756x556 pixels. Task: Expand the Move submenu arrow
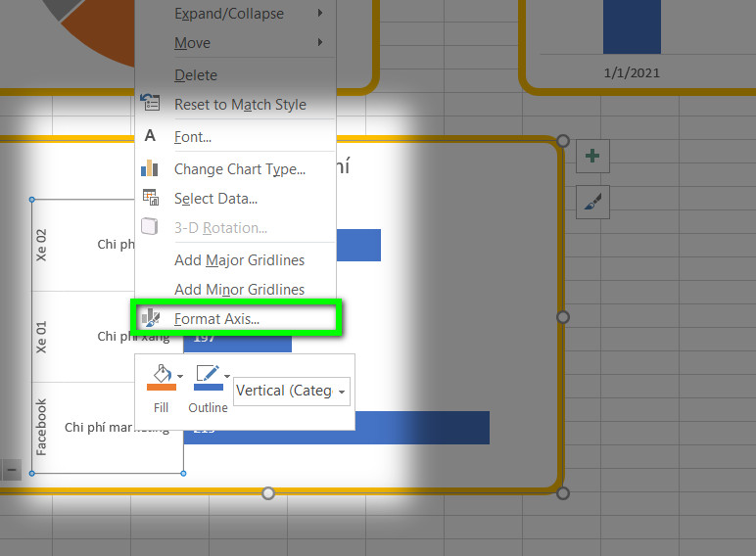coord(320,42)
